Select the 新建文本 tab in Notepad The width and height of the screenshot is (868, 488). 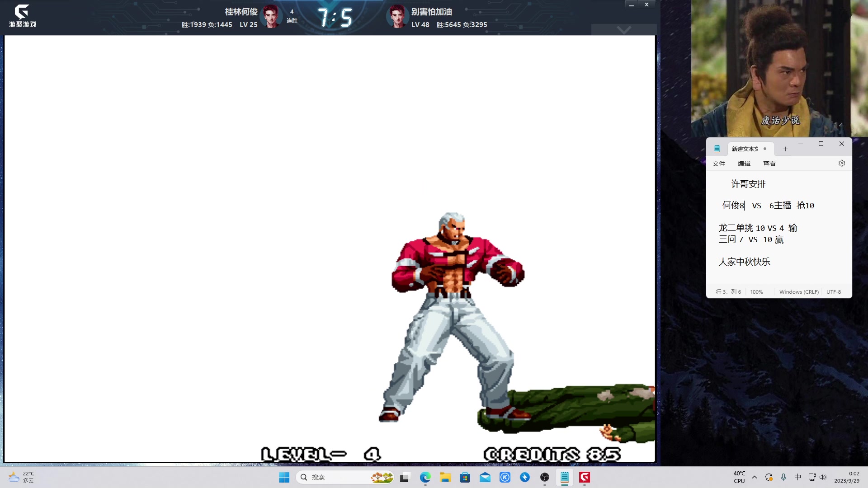pos(750,149)
